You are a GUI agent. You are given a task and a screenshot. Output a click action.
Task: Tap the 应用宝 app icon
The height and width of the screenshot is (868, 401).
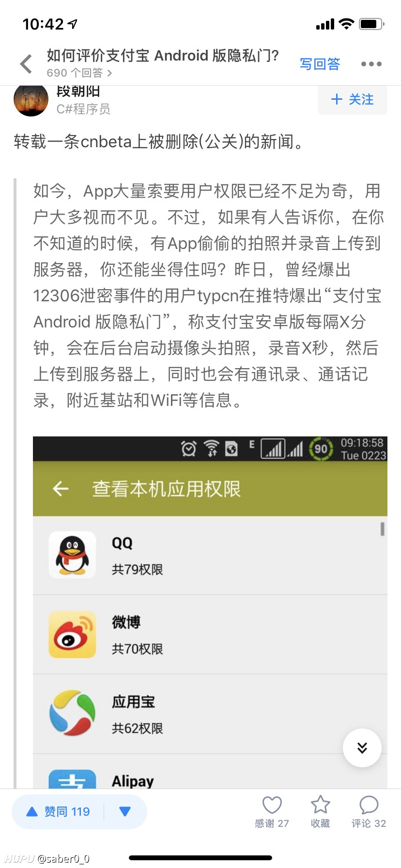[x=72, y=713]
